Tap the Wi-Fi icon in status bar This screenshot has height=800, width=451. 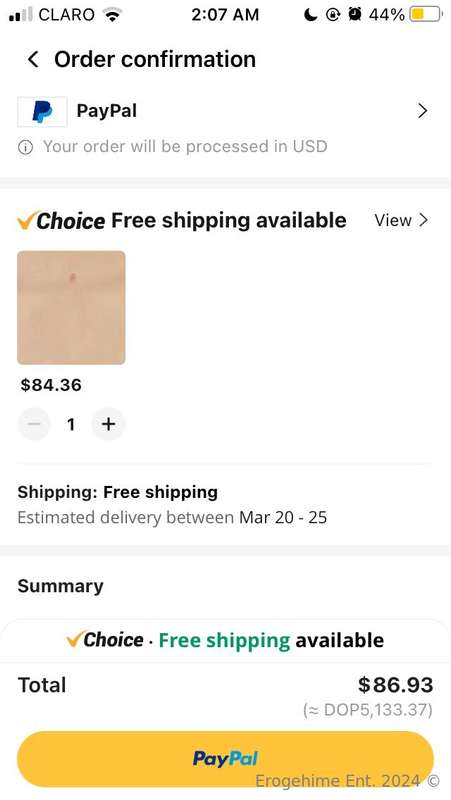112,14
